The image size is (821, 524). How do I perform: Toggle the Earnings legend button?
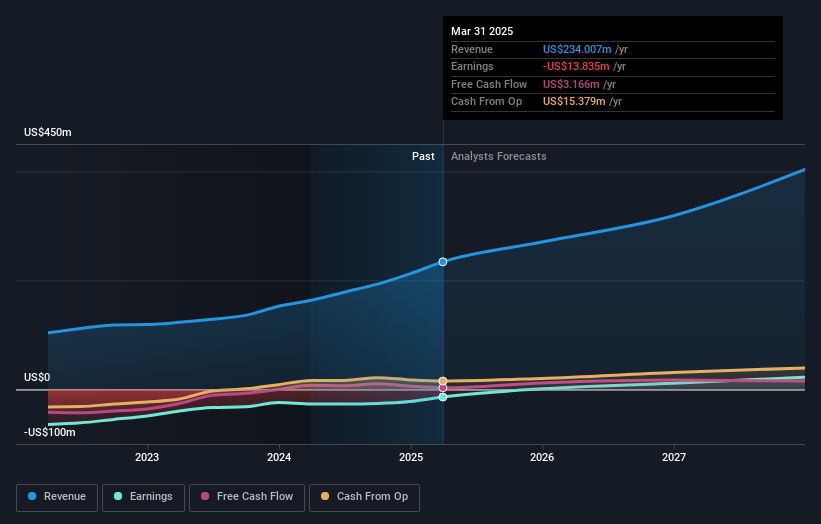143,497
